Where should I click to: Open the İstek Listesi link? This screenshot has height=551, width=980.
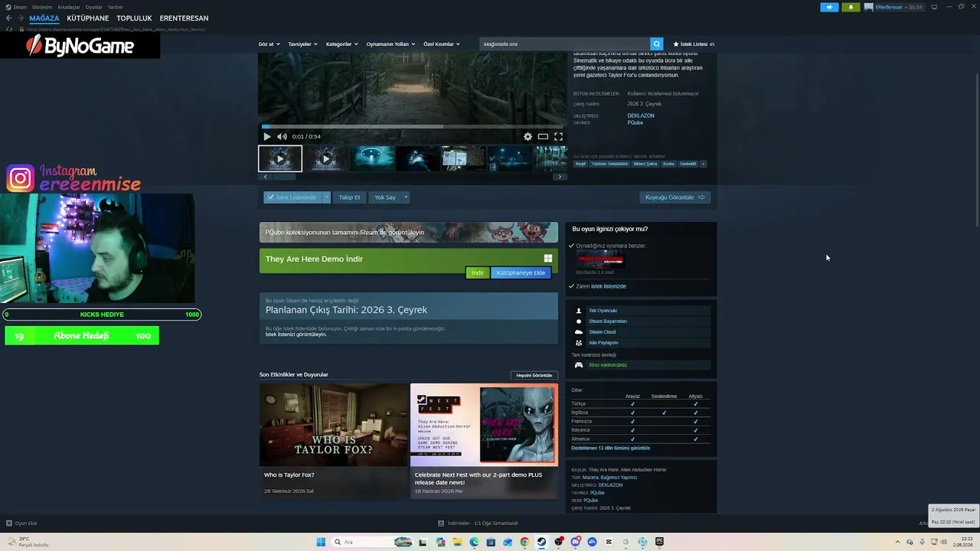tap(694, 44)
